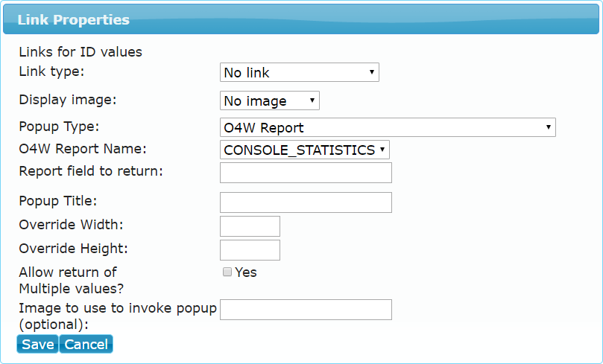
Task: Click the Link Properties header bar
Action: click(301, 19)
